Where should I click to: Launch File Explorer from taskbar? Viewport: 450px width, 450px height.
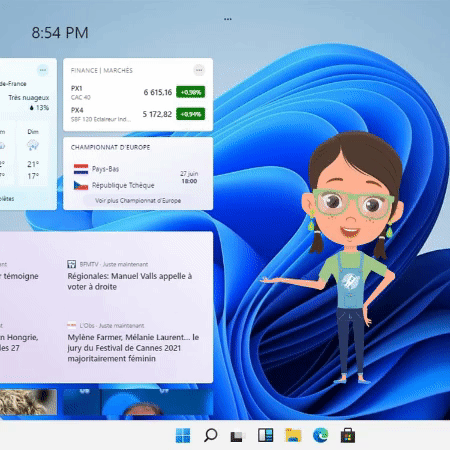click(x=293, y=435)
